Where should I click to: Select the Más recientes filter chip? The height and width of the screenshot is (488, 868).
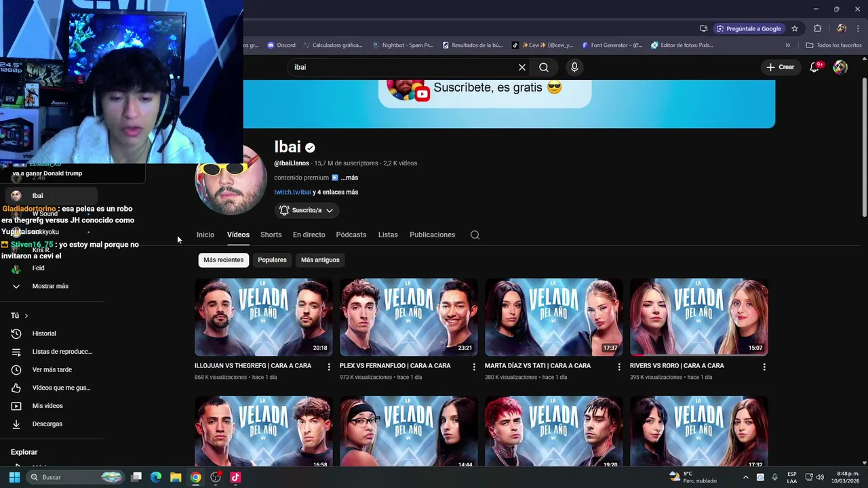[x=223, y=260]
